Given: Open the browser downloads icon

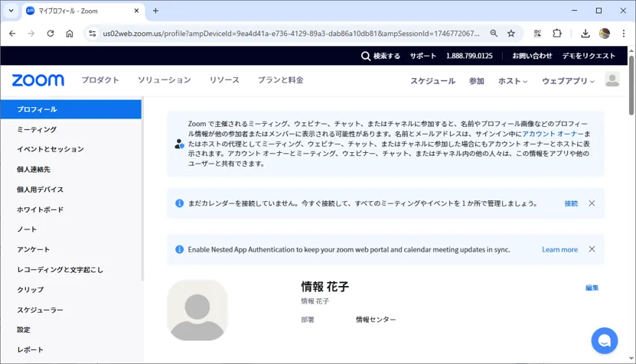Looking at the screenshot, I should [585, 34].
